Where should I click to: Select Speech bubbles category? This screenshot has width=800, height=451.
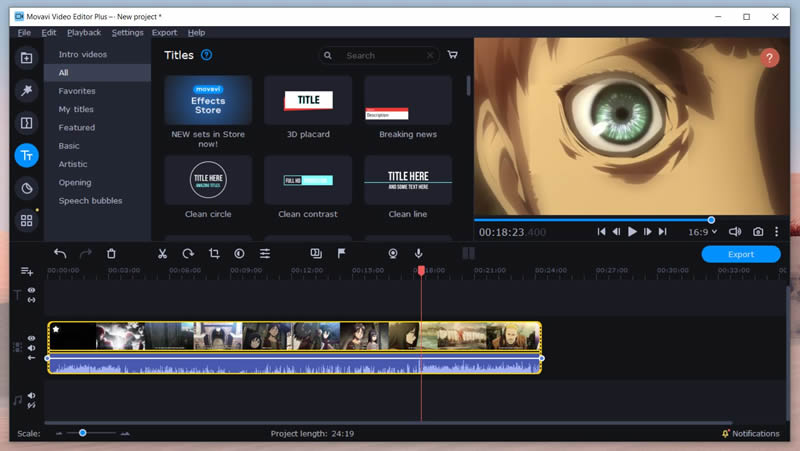tap(90, 201)
